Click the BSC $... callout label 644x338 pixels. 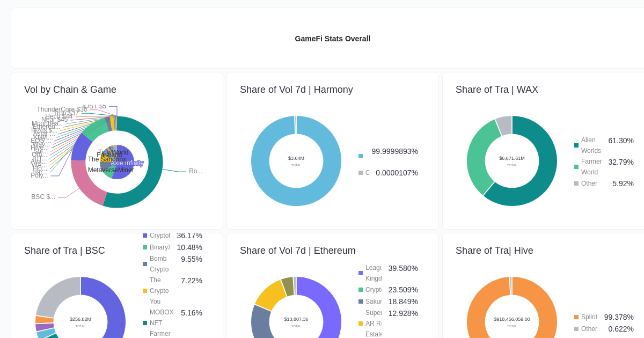(x=43, y=197)
